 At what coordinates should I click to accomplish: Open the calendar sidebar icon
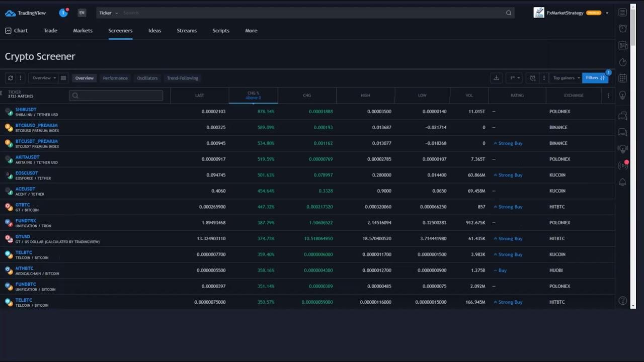[623, 78]
